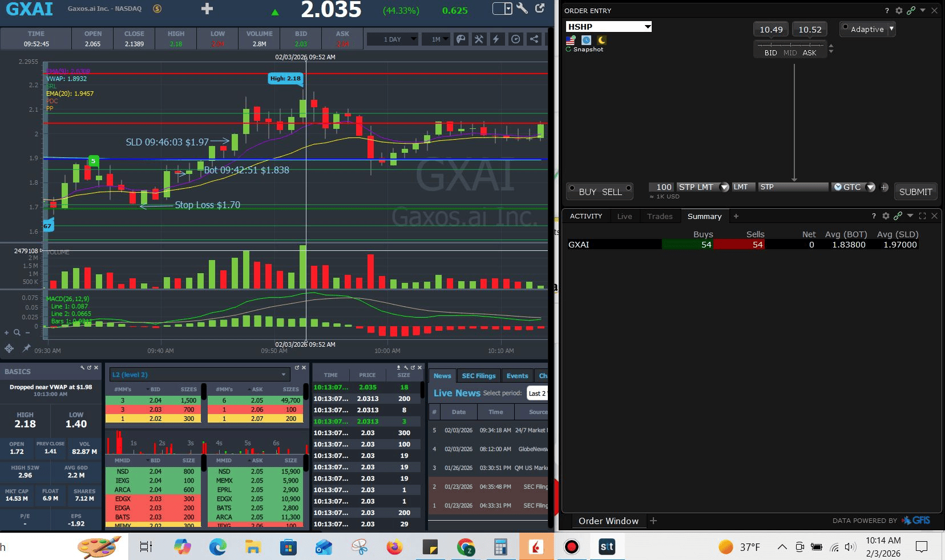Open the chart tools crossed-wrench icon
The height and width of the screenshot is (560, 945).
pos(479,39)
